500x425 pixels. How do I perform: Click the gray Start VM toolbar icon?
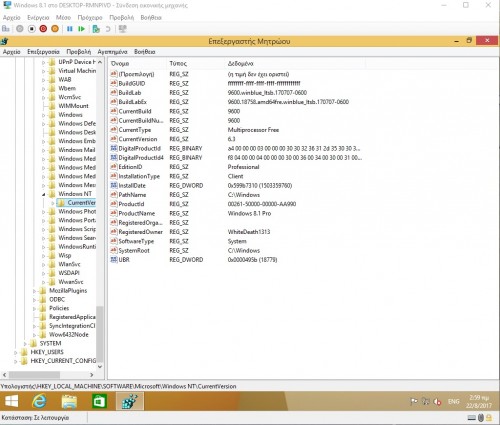click(x=20, y=29)
